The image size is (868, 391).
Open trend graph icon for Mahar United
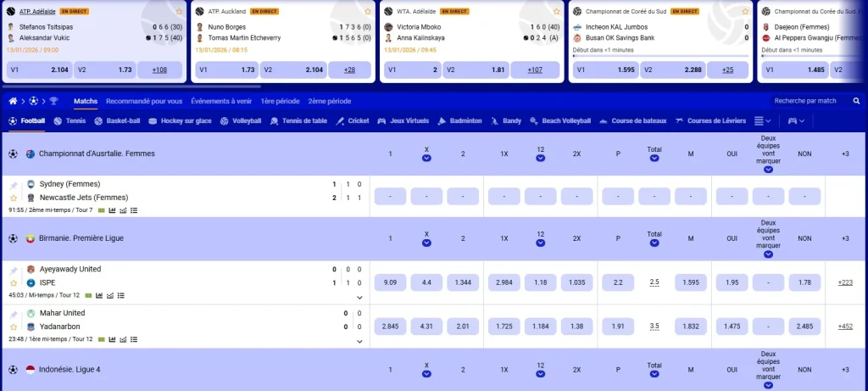pos(123,339)
